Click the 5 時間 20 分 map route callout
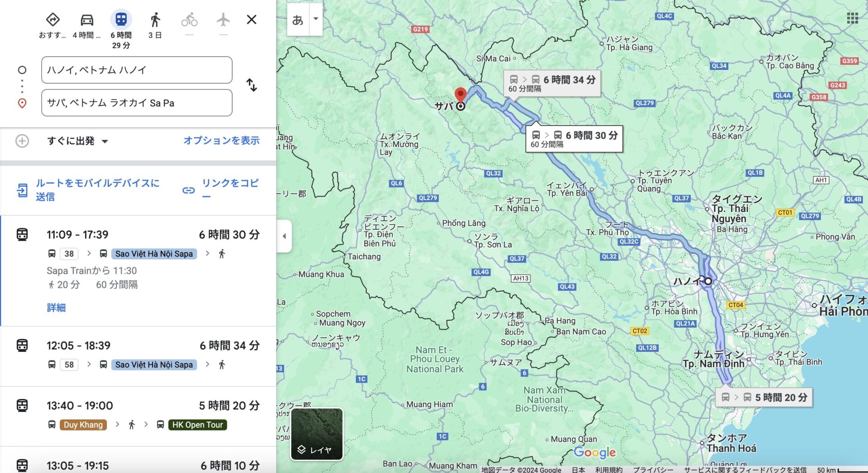868x473 pixels. (x=764, y=398)
